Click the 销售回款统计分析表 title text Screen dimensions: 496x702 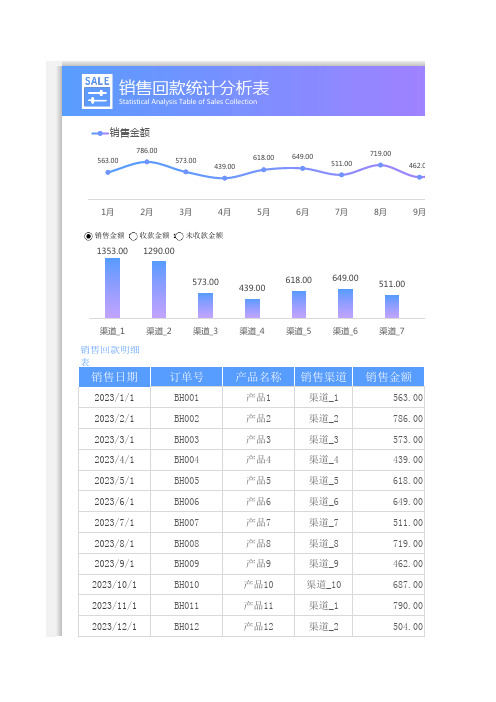[194, 88]
